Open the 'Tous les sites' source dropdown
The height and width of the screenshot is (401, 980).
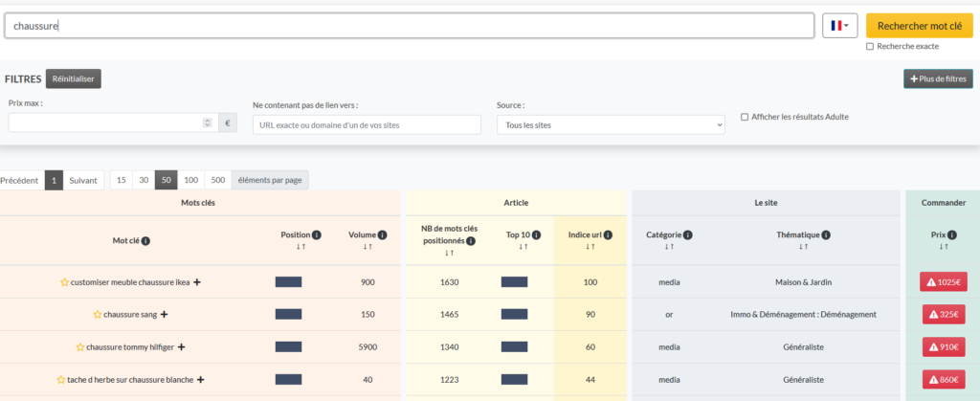point(611,124)
